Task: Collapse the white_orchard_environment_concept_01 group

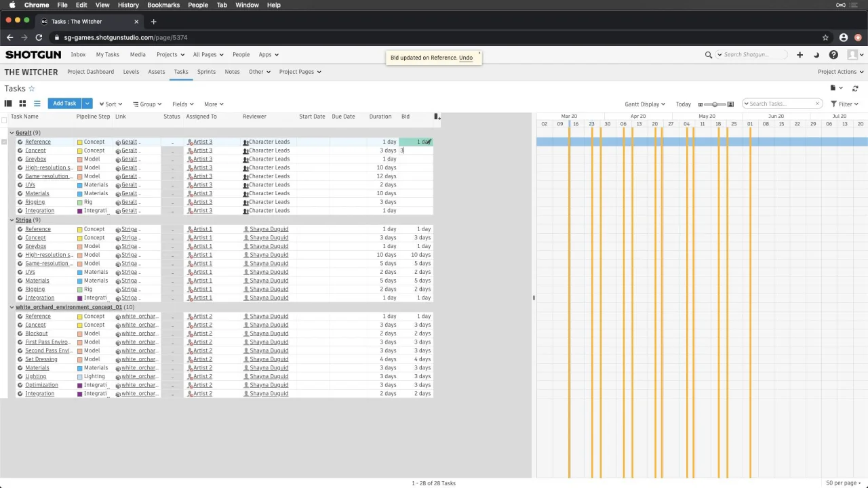Action: [12, 307]
